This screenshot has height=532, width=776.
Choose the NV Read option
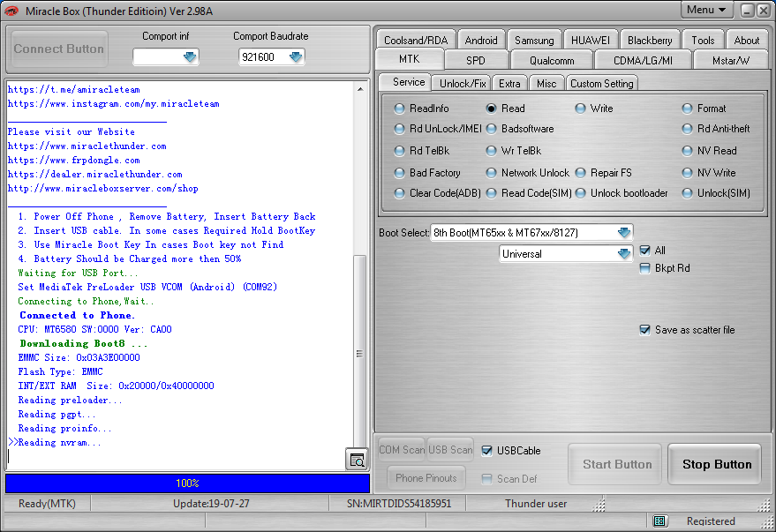[x=710, y=151]
